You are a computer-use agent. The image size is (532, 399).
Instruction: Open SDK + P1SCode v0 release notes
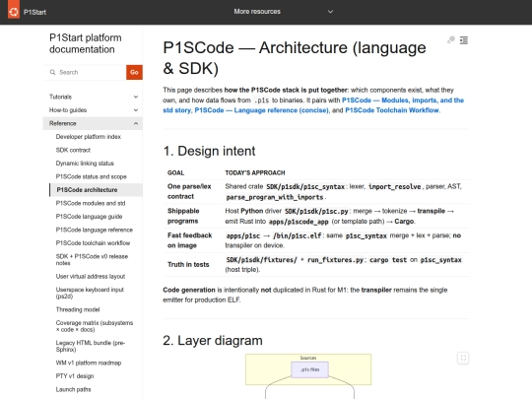tap(92, 259)
